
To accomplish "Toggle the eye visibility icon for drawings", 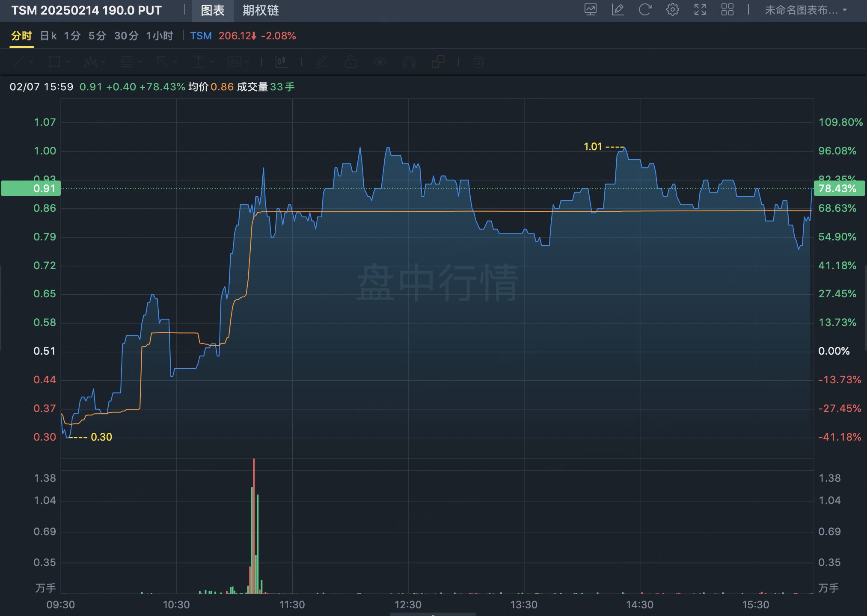I will 380,62.
